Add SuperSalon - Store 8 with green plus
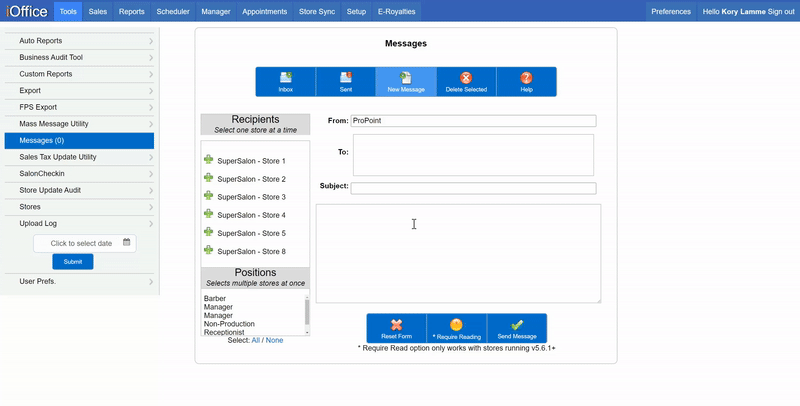 pyautogui.click(x=208, y=250)
